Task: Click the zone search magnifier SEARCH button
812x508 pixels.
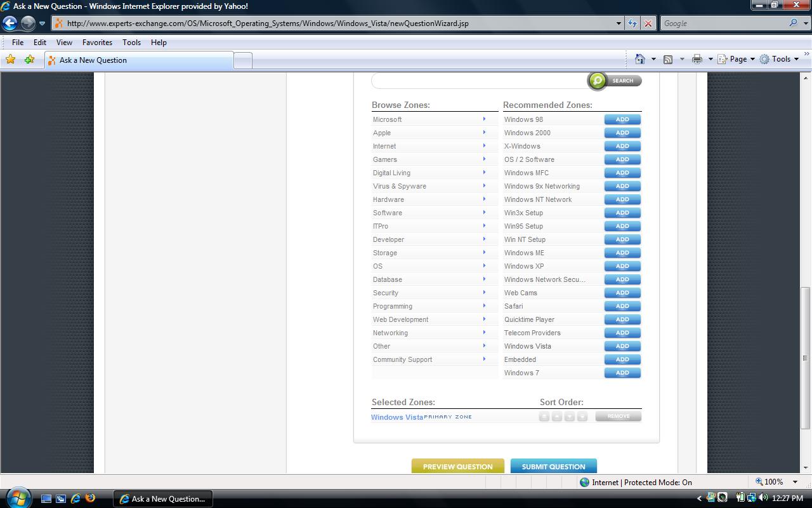Action: point(615,81)
